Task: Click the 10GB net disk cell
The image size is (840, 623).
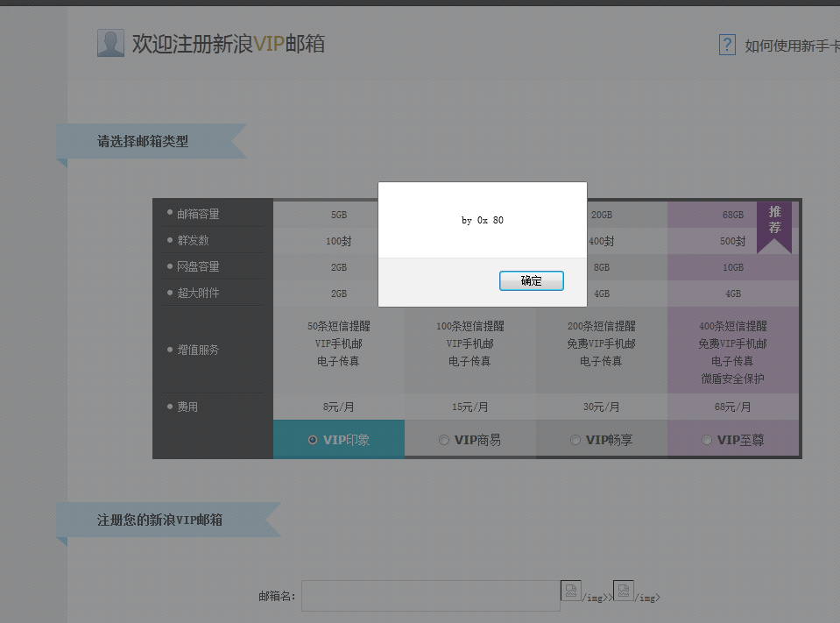Action: coord(733,267)
